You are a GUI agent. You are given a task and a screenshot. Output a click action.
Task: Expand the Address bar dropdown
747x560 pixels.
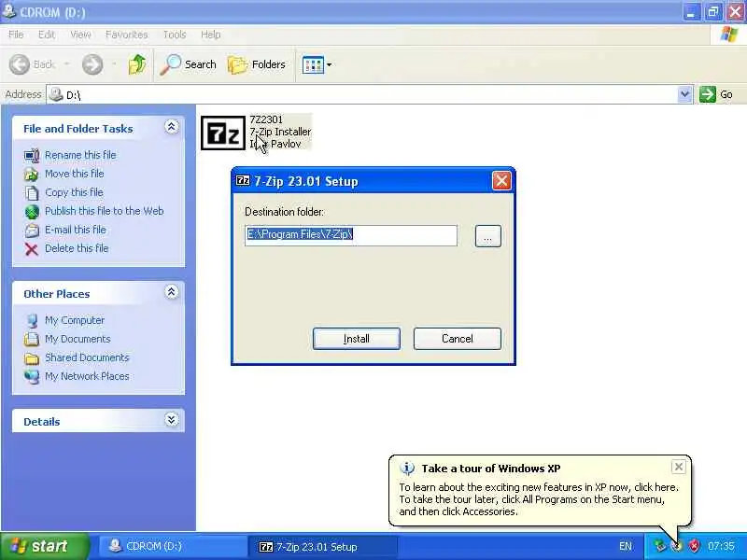click(x=684, y=94)
